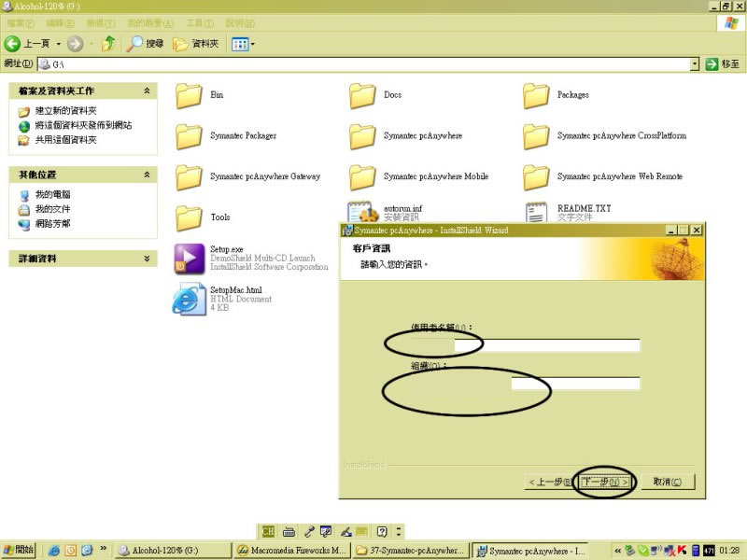Select the Symantec Packager folder
Image resolution: width=747 pixels, height=560 pixels.
point(190,136)
